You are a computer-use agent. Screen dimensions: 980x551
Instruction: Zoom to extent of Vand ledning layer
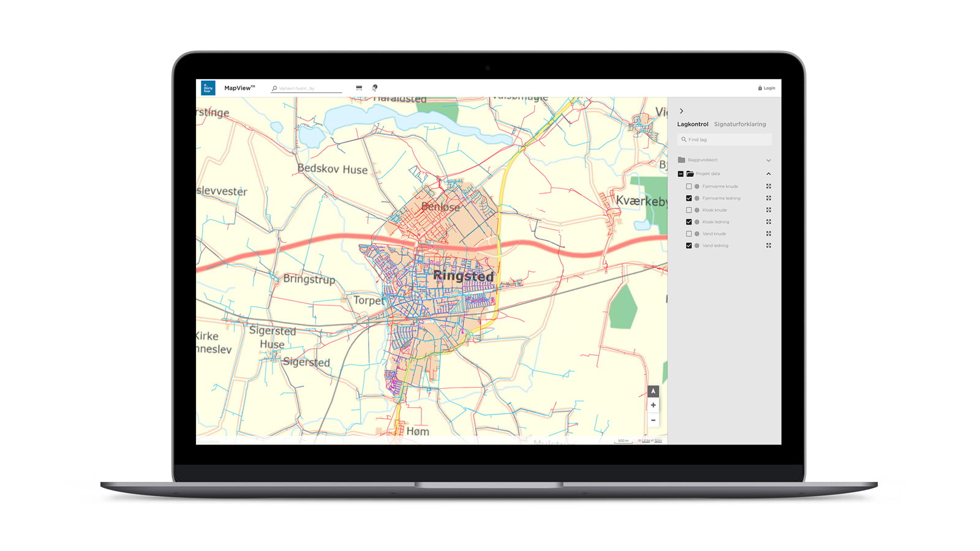[x=768, y=246]
